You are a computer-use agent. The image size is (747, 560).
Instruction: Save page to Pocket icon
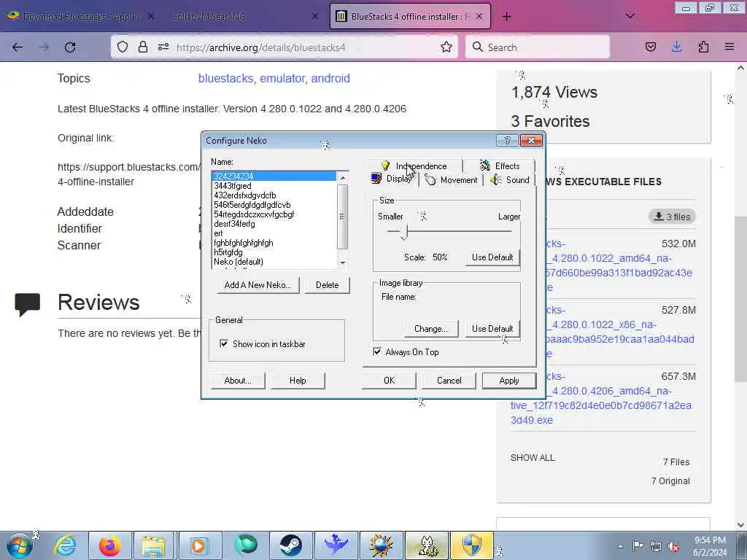pyautogui.click(x=650, y=47)
